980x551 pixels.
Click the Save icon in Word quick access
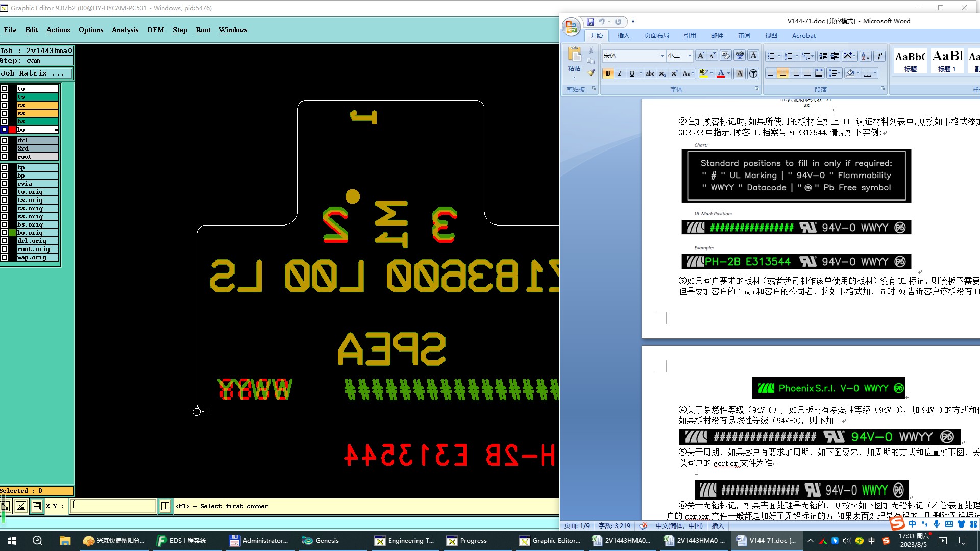coord(591,21)
